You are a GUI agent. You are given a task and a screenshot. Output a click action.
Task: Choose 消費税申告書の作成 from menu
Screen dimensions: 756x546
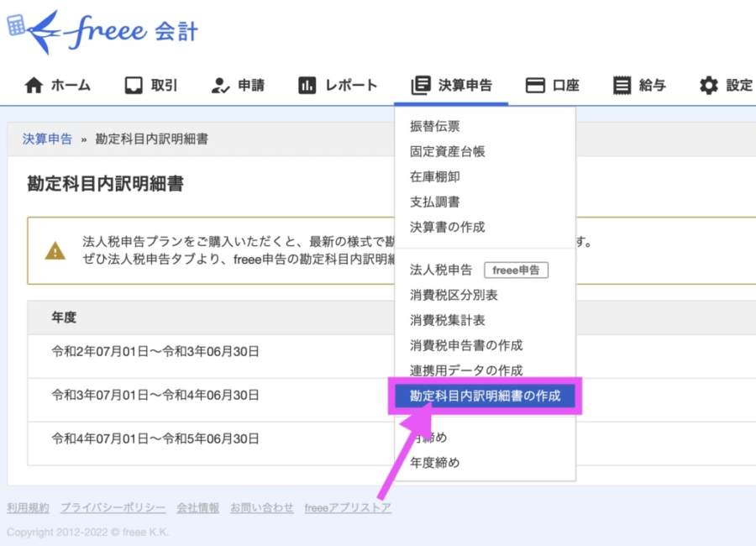coord(465,345)
